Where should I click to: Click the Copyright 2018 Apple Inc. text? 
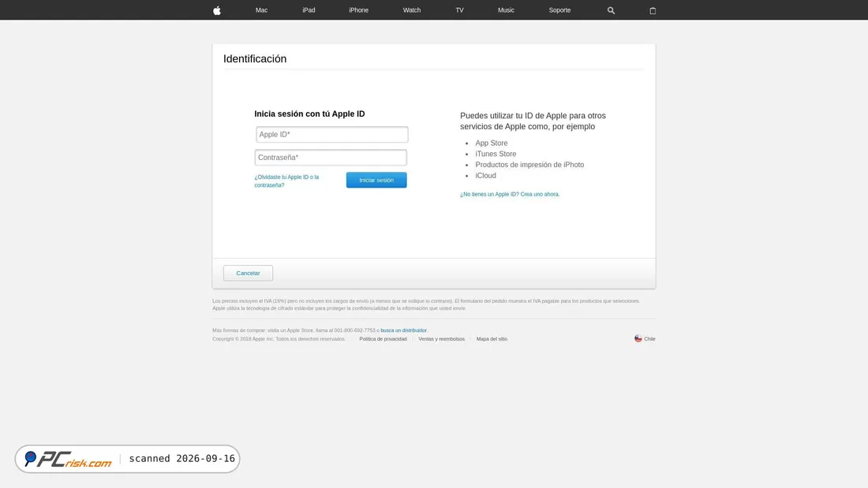(279, 339)
